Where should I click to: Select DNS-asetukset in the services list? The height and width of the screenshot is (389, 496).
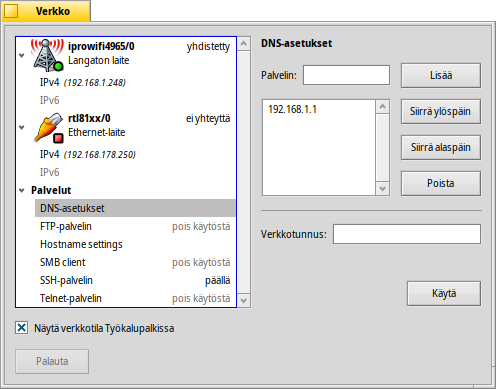[x=135, y=208]
